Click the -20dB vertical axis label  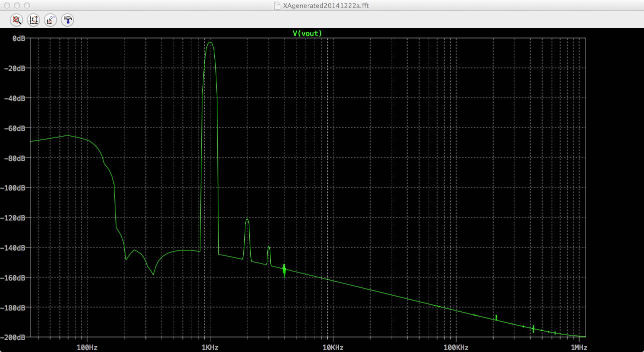[x=15, y=68]
